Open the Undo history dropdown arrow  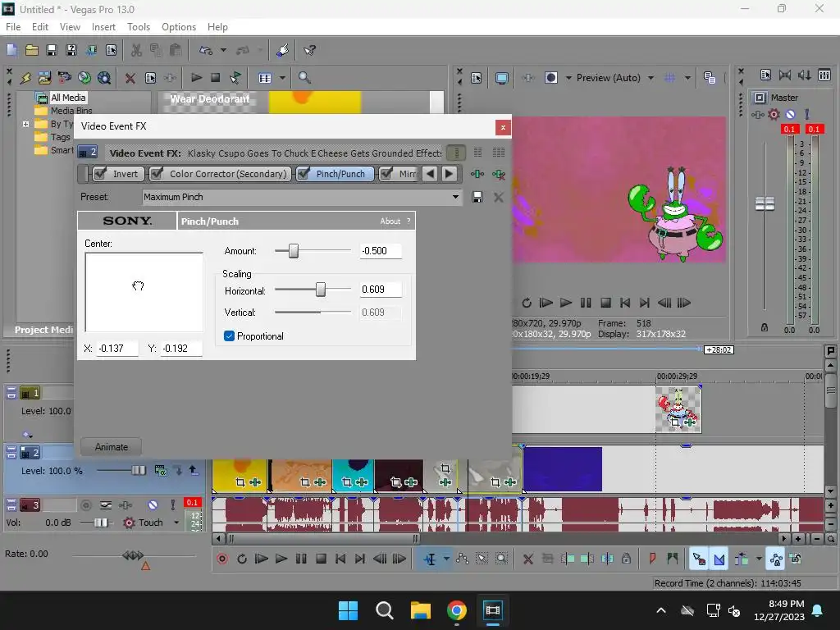223,50
